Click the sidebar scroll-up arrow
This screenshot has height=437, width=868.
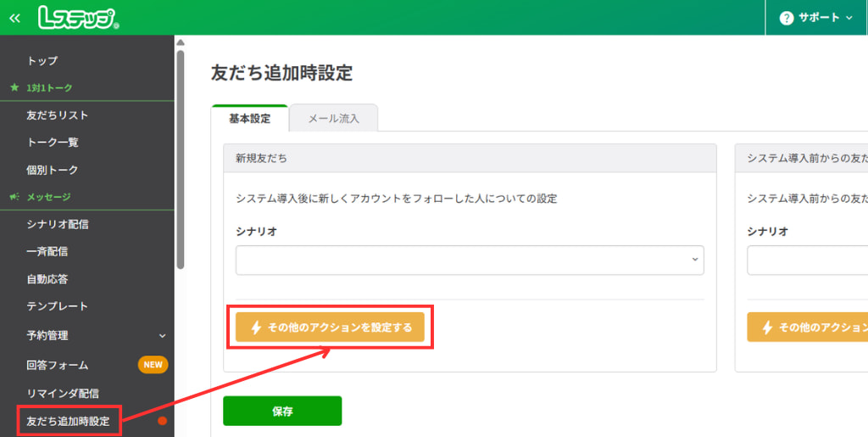pos(181,42)
